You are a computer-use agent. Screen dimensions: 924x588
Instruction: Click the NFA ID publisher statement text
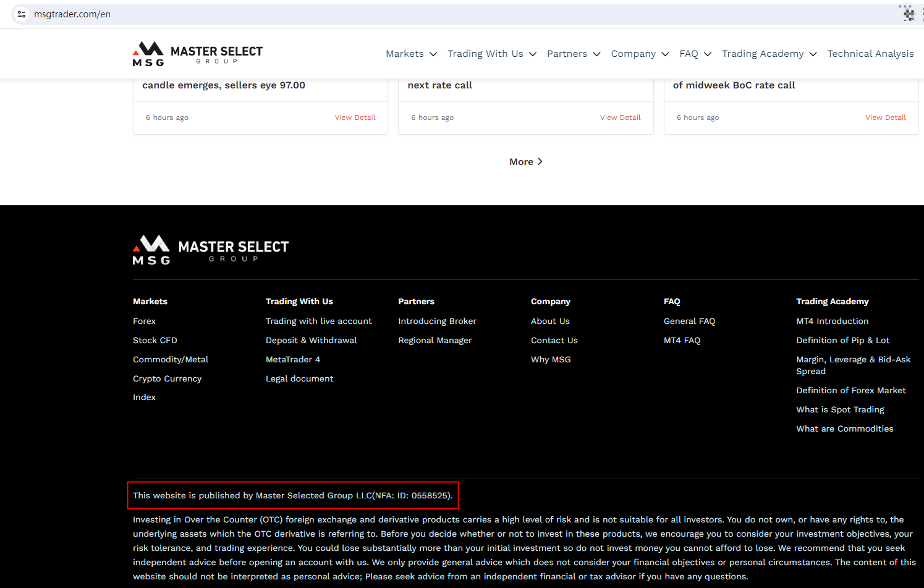(x=293, y=496)
